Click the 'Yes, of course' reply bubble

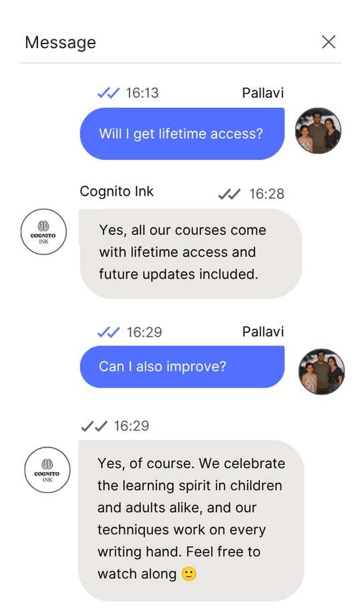(x=191, y=520)
